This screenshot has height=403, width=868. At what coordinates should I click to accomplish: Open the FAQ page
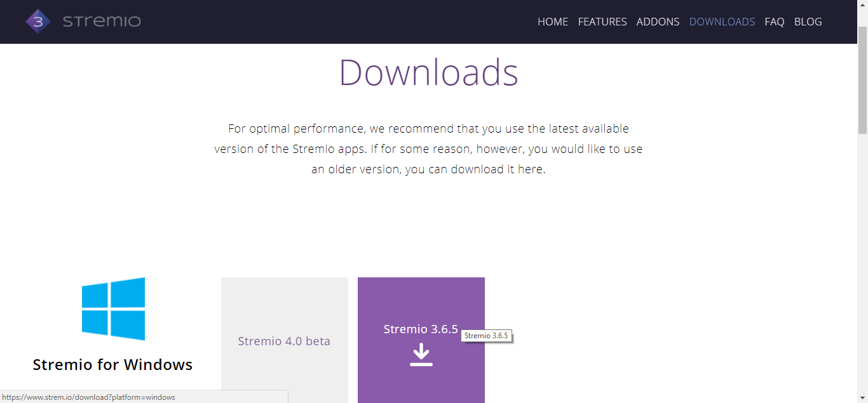(x=775, y=22)
